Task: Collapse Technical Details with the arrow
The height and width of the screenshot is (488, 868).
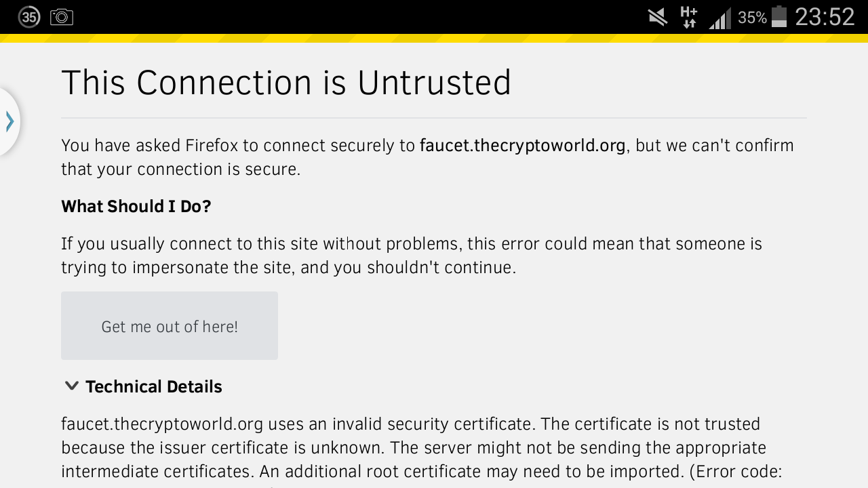Action: (71, 386)
